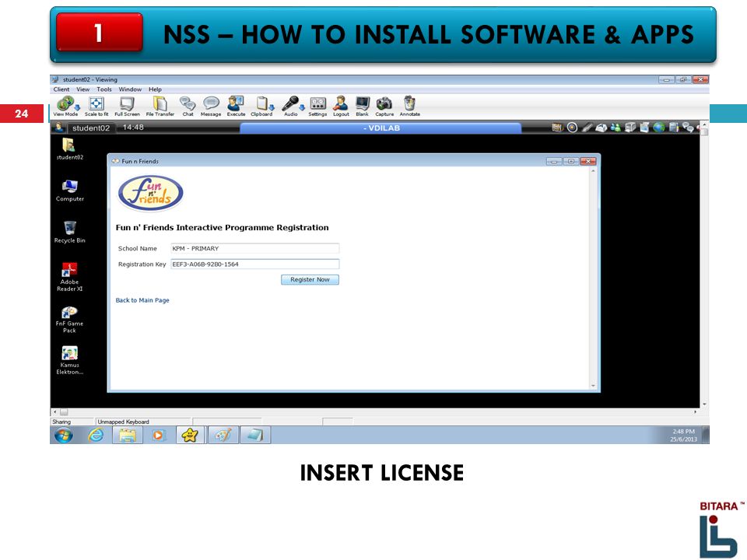The width and height of the screenshot is (747, 560).
Task: Click the viewer horizontal scrollbar thumb
Action: [x=64, y=412]
